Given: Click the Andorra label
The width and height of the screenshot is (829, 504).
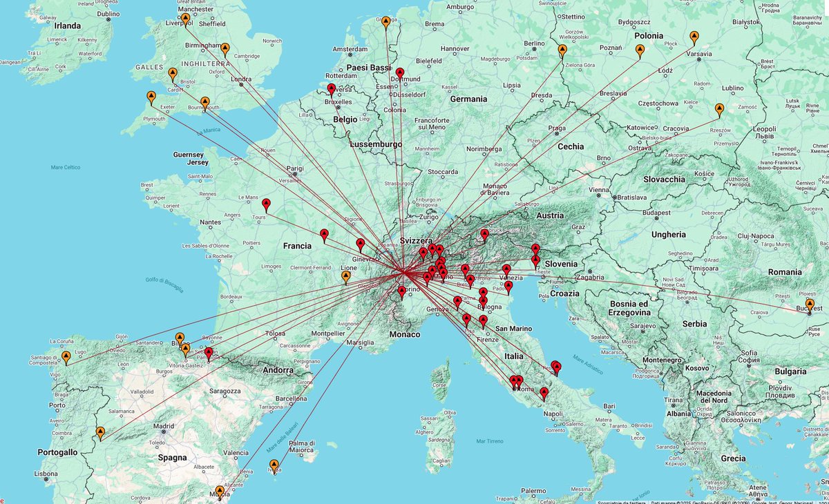Looking at the screenshot, I should 278,369.
